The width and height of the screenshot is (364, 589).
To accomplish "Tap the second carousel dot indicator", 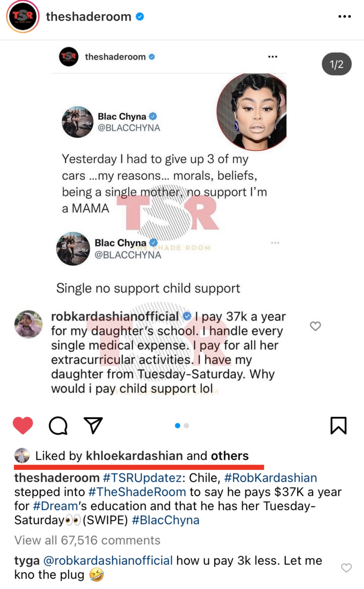I will pos(186,426).
